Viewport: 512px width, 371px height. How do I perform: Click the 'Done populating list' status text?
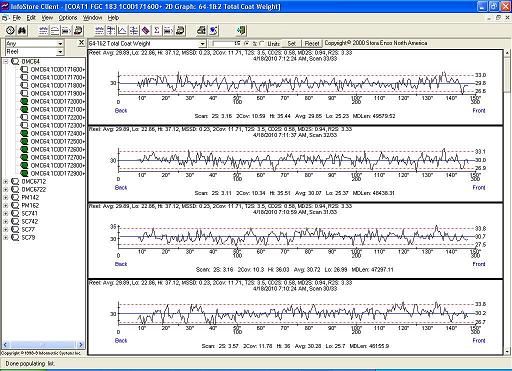click(x=30, y=363)
